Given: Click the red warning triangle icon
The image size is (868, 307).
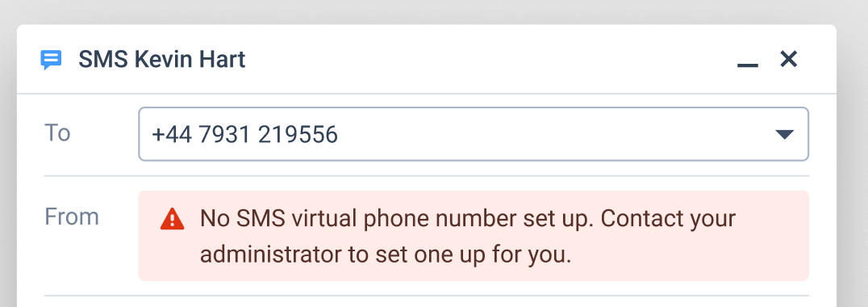Looking at the screenshot, I should (172, 219).
